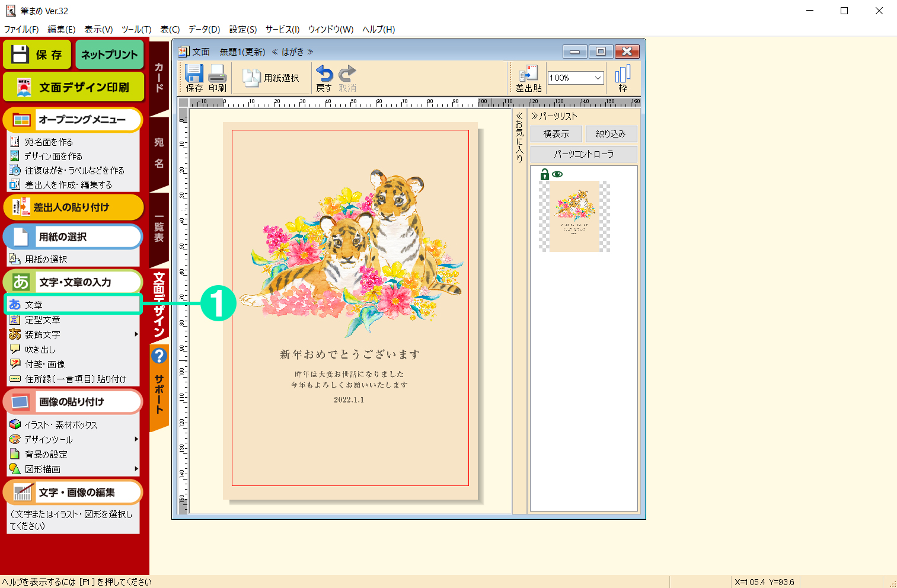
Task: Click the パーツコントローラ button
Action: (583, 154)
